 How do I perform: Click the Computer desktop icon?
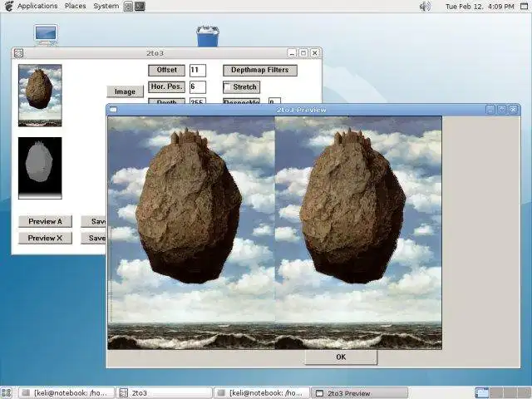[46, 35]
